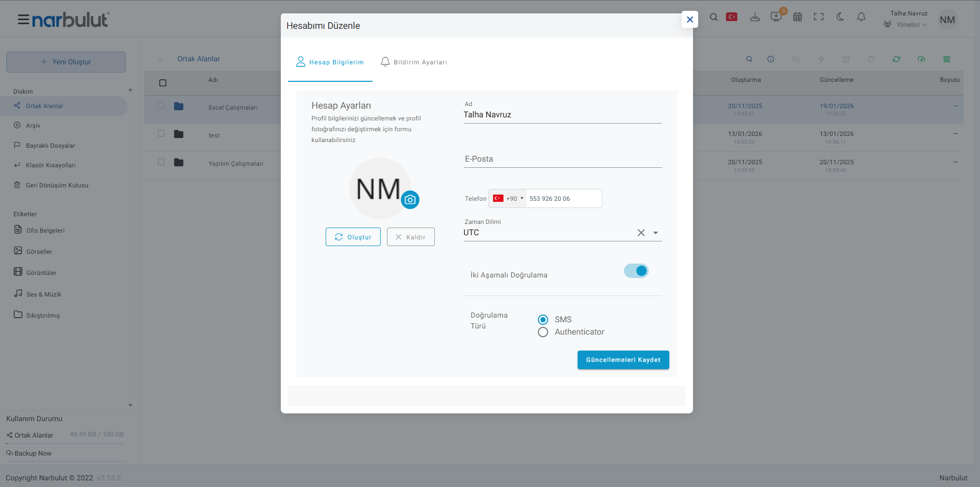Choose Authenticator as verification type
Screen dimensions: 980x487
pos(543,333)
